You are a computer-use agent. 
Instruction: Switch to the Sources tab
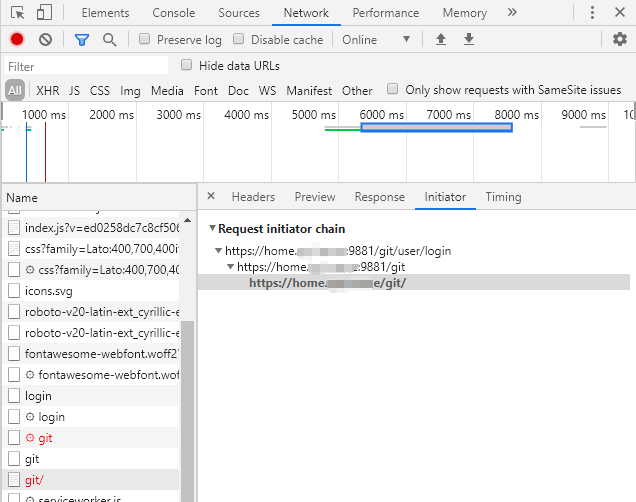239,13
